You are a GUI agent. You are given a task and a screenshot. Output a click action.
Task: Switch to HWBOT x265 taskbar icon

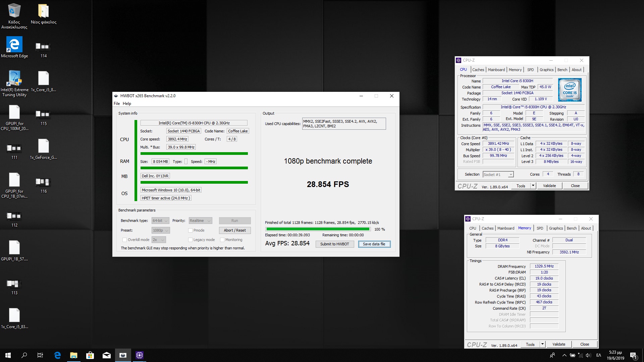(x=123, y=355)
